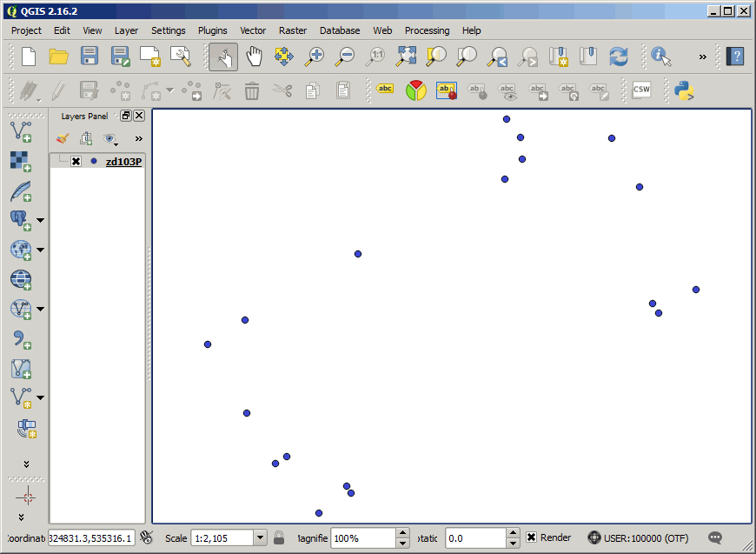
Task: Open the Scale dropdown arrow
Action: (260, 537)
